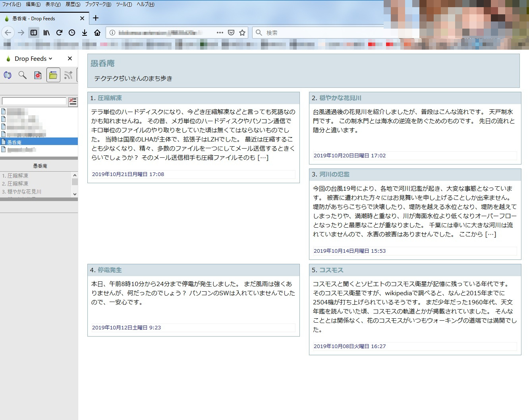Open the ブックマーク(B) menu
Viewport: 529px width, 420px height.
point(98,4)
